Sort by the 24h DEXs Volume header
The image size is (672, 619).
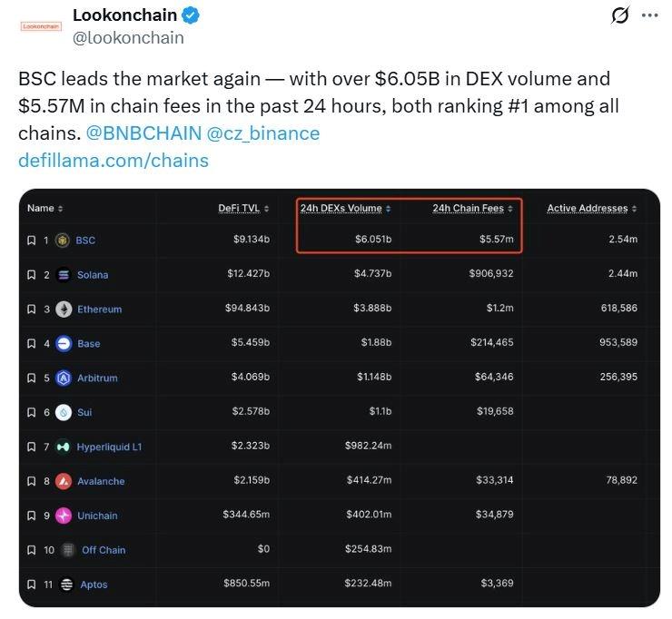click(345, 209)
